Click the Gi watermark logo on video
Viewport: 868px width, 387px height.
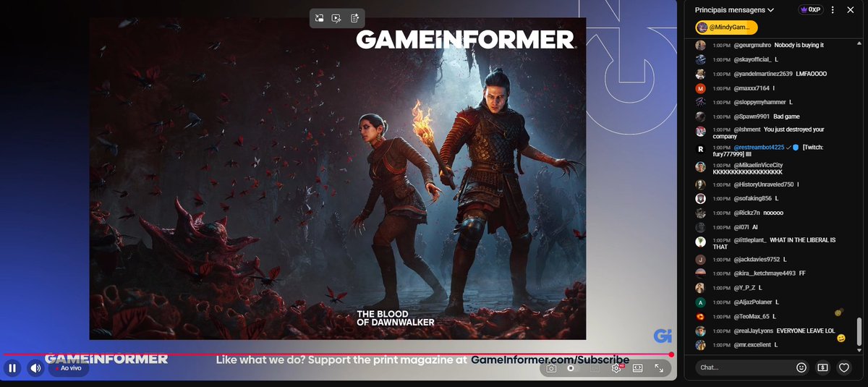(663, 336)
